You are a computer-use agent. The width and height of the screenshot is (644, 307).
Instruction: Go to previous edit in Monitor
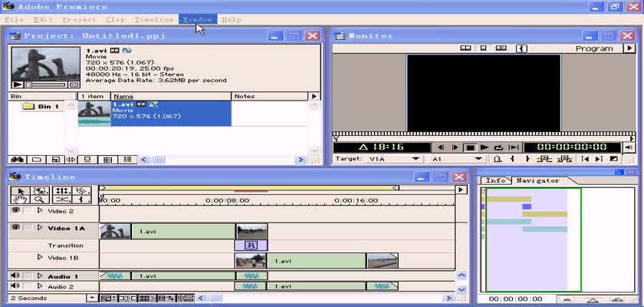pyautogui.click(x=585, y=159)
